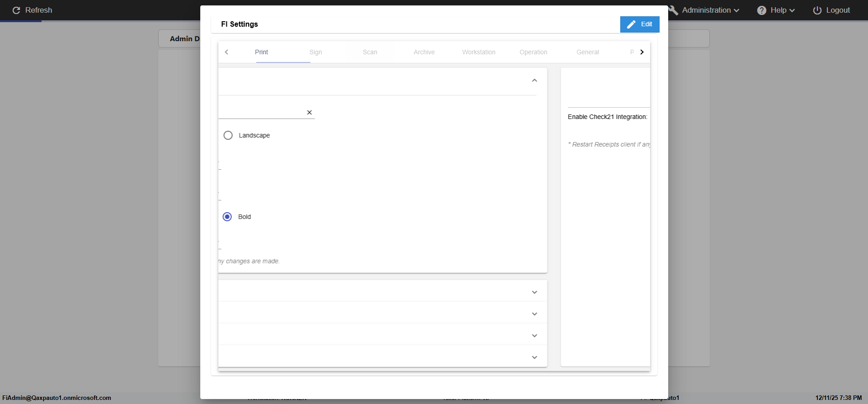Open the Help dropdown arrow
Screen dimensions: 868x404
click(792, 10)
